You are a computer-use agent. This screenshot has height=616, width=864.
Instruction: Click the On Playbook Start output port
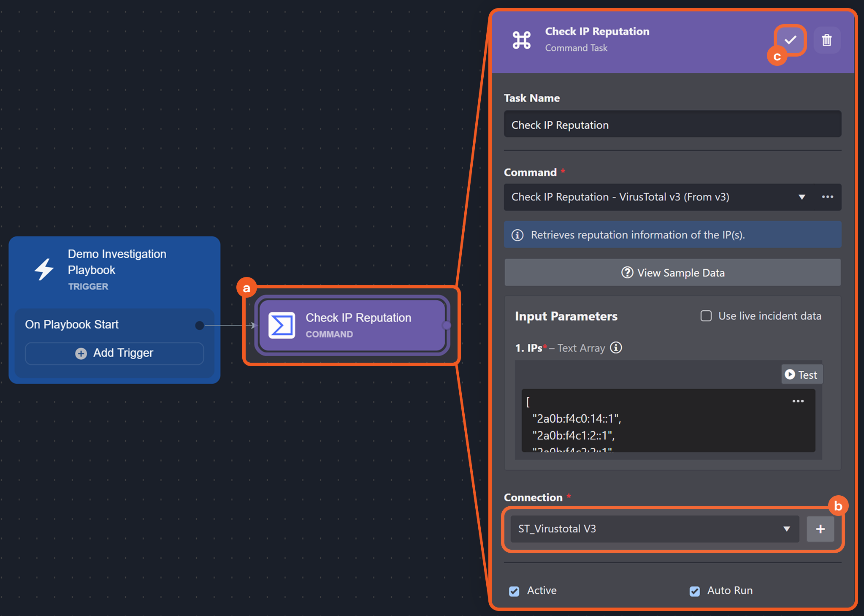point(200,325)
